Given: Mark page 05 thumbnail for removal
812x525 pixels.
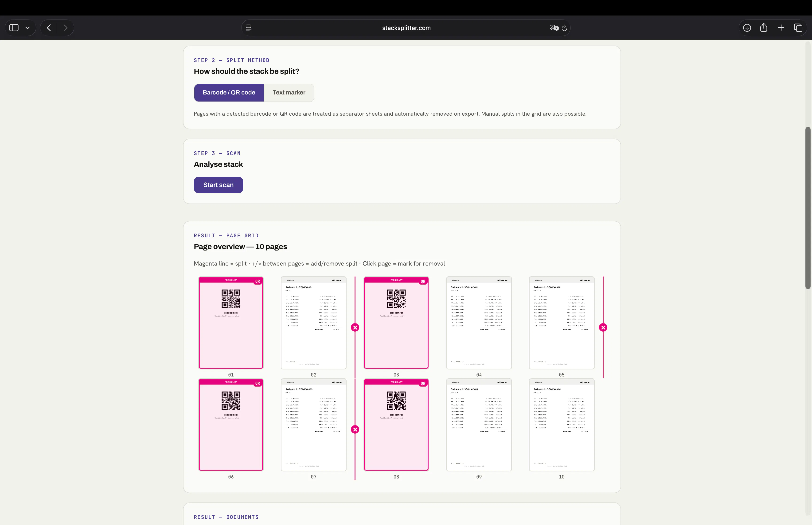Looking at the screenshot, I should tap(562, 322).
